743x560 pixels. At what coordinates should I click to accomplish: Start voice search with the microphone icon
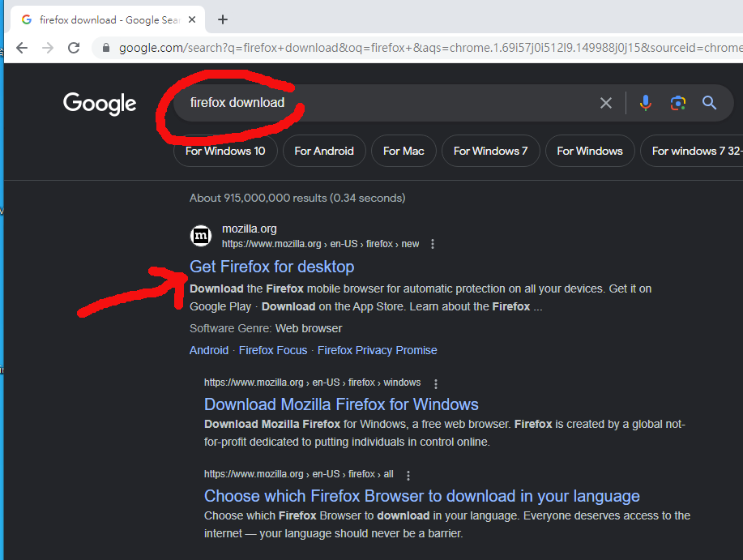(645, 103)
